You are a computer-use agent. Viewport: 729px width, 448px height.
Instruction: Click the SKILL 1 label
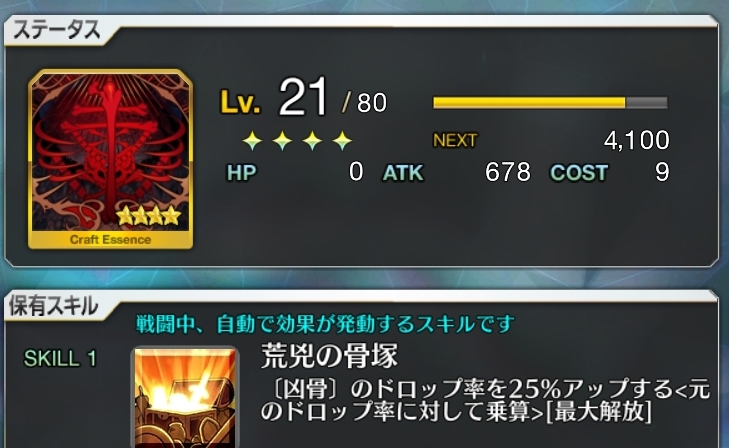pyautogui.click(x=60, y=359)
